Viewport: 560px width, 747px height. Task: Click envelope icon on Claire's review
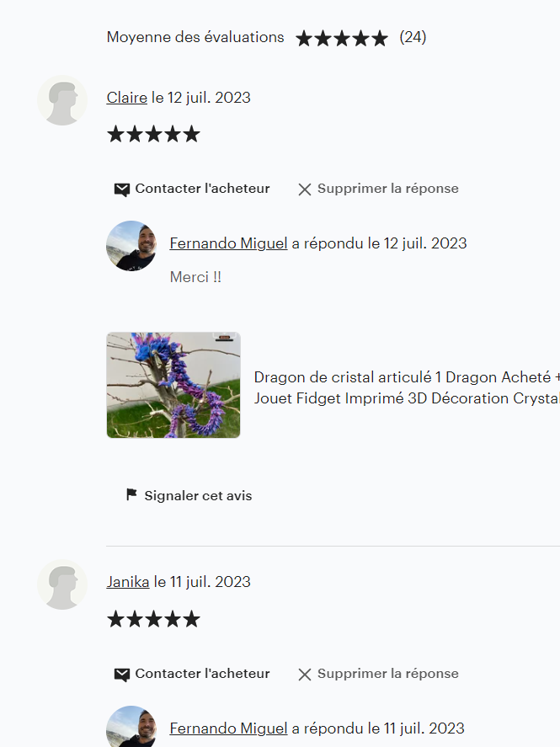point(122,189)
